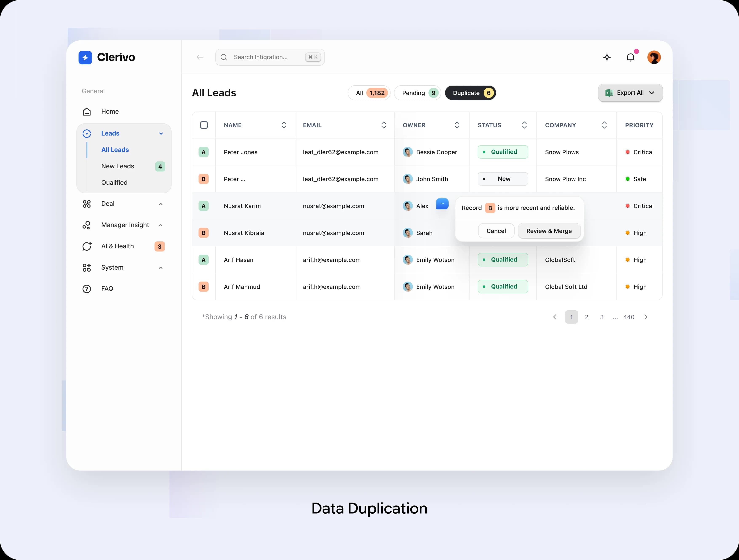Image resolution: width=739 pixels, height=560 pixels.
Task: Select the Duplicate tab
Action: click(470, 93)
